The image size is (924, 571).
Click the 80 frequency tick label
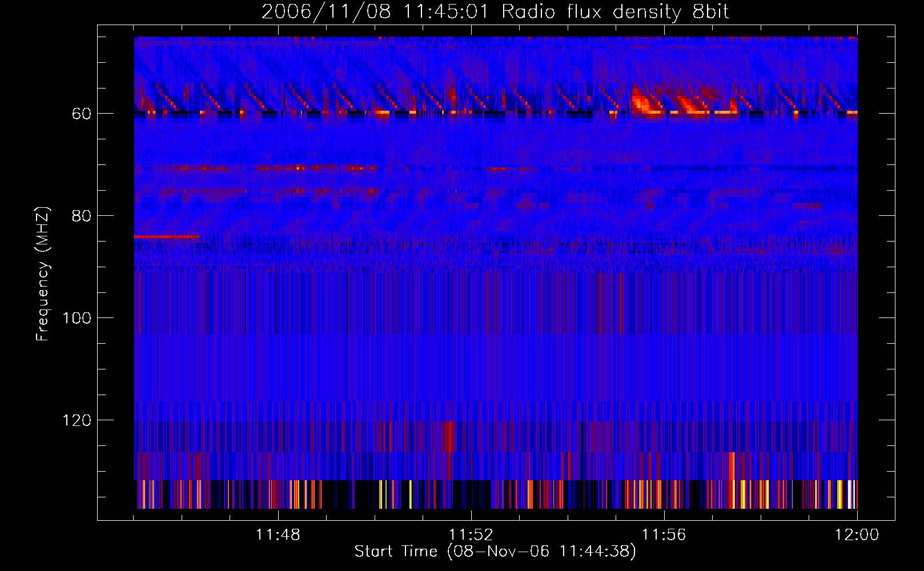[x=81, y=216]
